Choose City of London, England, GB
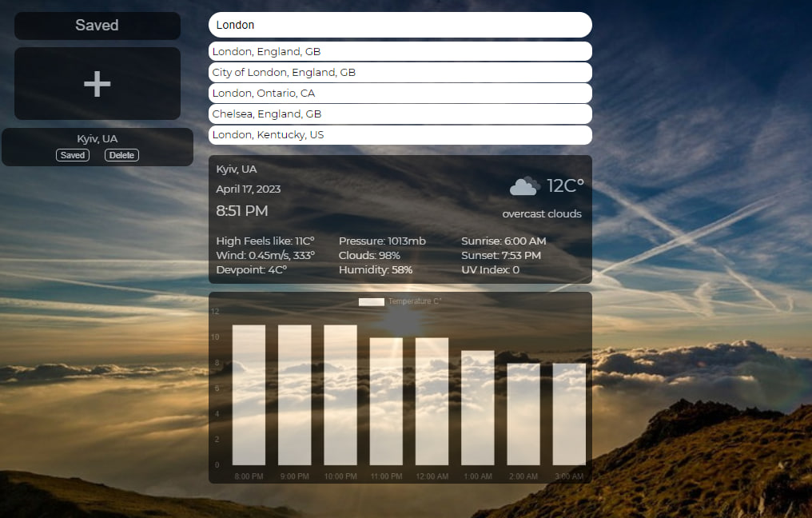The height and width of the screenshot is (518, 812). click(x=400, y=73)
